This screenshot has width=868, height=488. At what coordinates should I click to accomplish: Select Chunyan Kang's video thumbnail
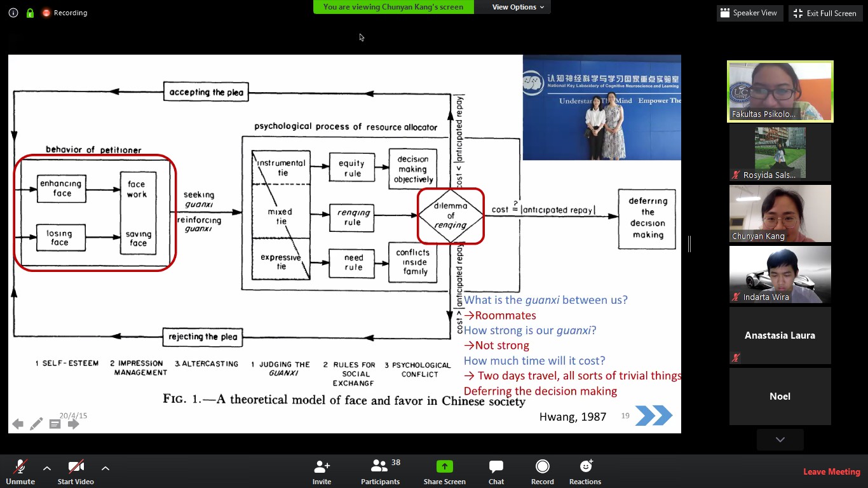pyautogui.click(x=780, y=213)
